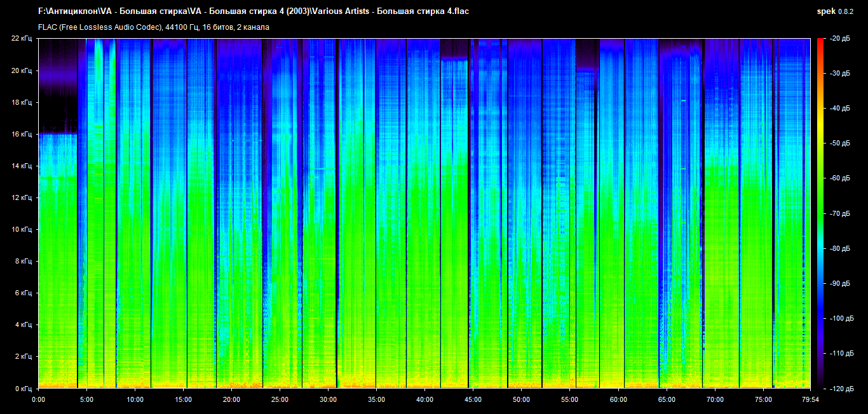
Task: Click the 0 кГц bottom frequency label
Action: tap(24, 388)
